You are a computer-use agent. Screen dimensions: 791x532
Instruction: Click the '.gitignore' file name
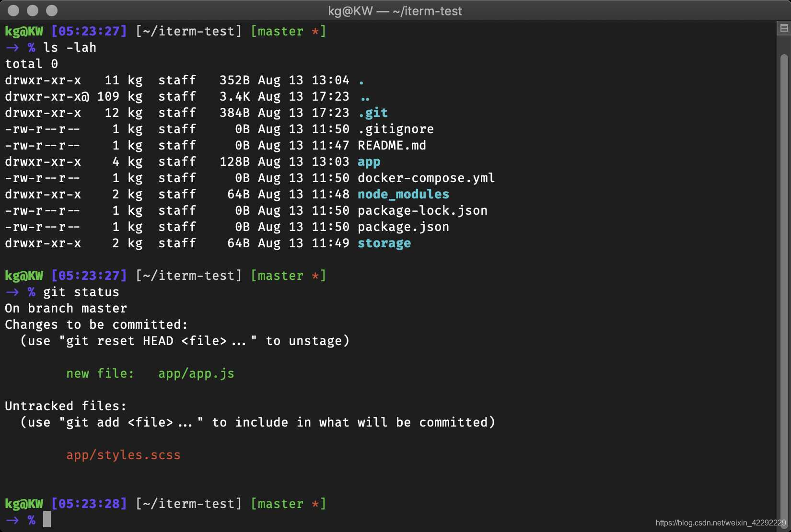[396, 129]
